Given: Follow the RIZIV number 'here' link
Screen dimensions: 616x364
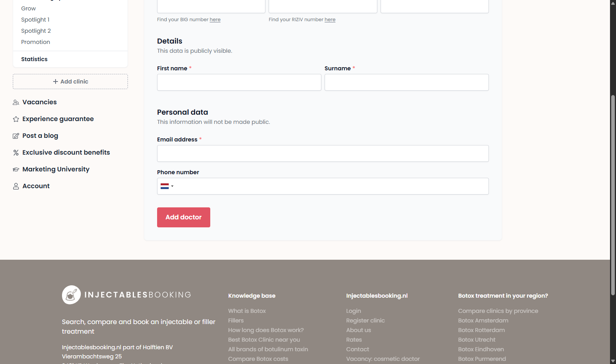Looking at the screenshot, I should tap(330, 20).
